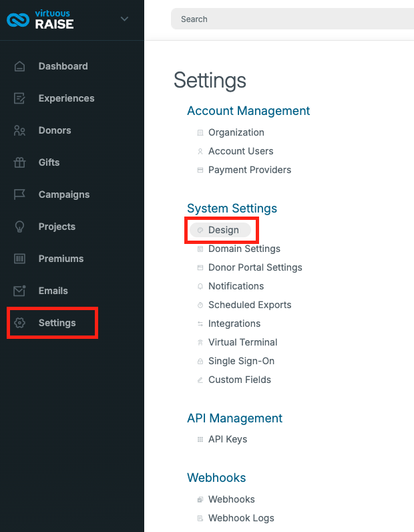Click the Single Sign-On lock icon
Image resolution: width=414 pixels, height=532 pixels.
pos(200,362)
